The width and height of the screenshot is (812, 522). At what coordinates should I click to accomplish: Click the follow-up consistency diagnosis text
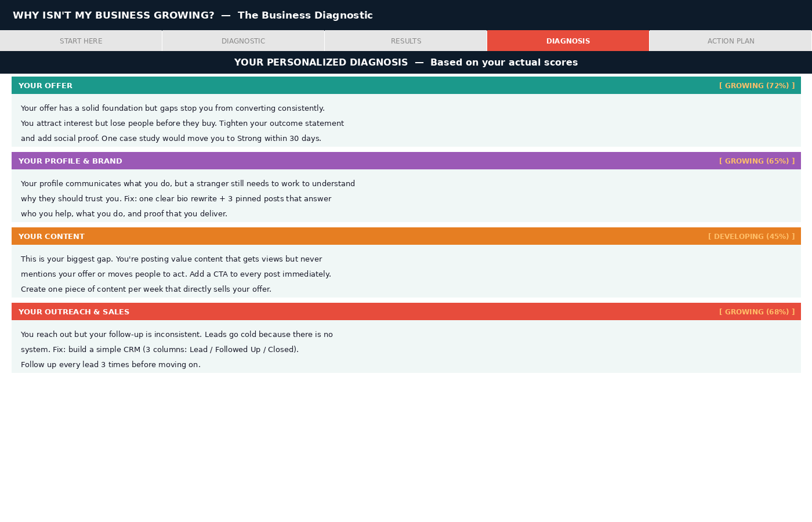point(176,334)
